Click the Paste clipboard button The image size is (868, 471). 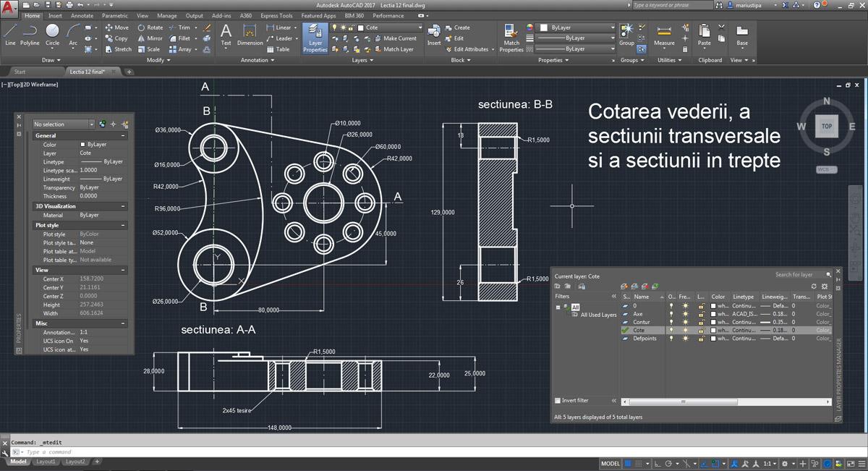(x=704, y=35)
